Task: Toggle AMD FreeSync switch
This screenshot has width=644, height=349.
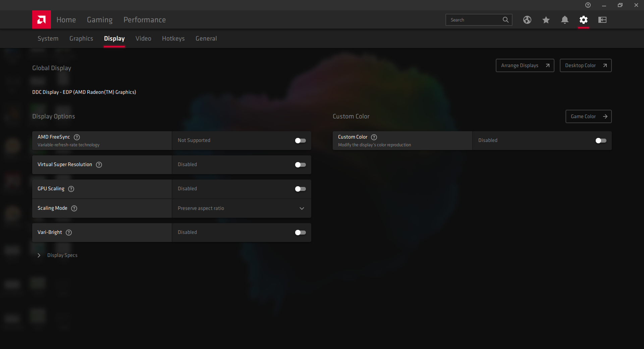Action: (300, 141)
